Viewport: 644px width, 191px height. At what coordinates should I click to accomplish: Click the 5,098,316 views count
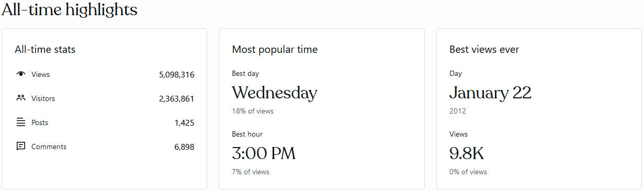click(x=177, y=75)
